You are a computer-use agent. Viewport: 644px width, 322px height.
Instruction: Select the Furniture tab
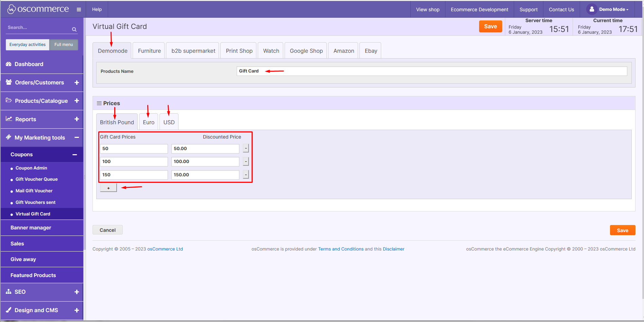(149, 51)
